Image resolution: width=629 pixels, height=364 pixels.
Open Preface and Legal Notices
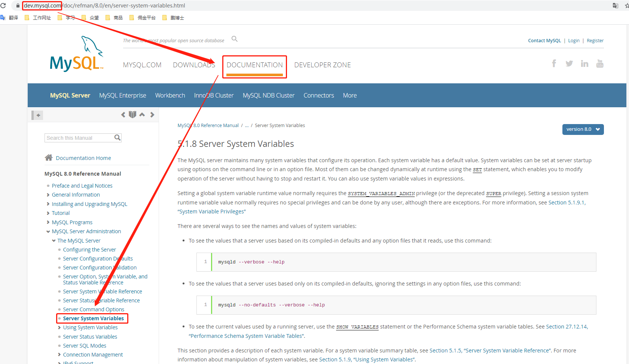(x=82, y=186)
